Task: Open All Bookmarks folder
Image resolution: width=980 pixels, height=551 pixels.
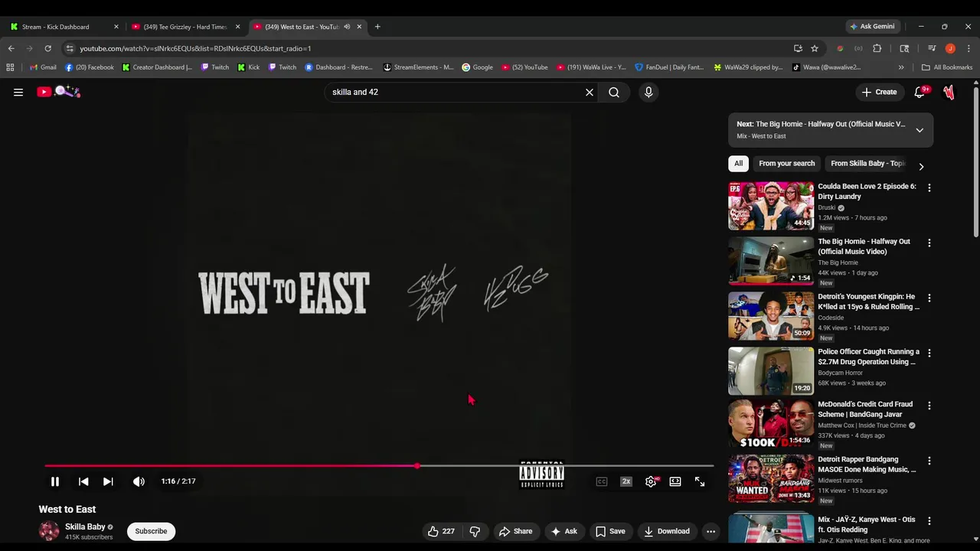Action: 947,67
